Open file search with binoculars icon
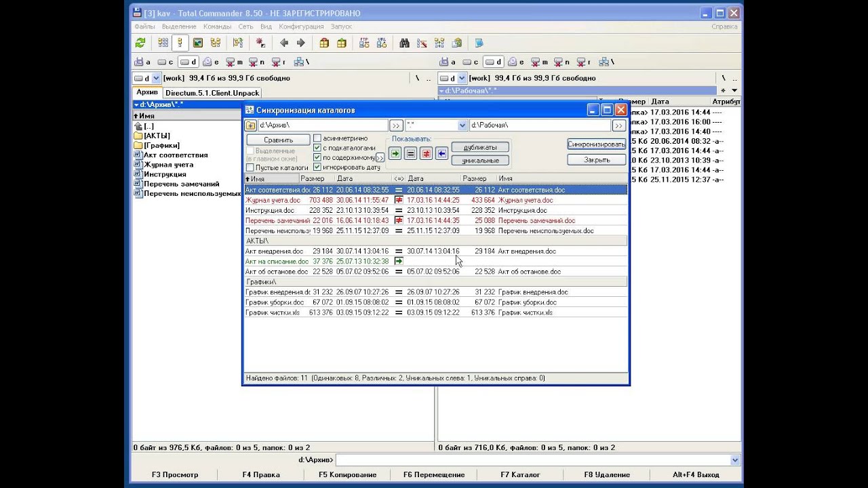This screenshot has height=488, width=868. 404,43
